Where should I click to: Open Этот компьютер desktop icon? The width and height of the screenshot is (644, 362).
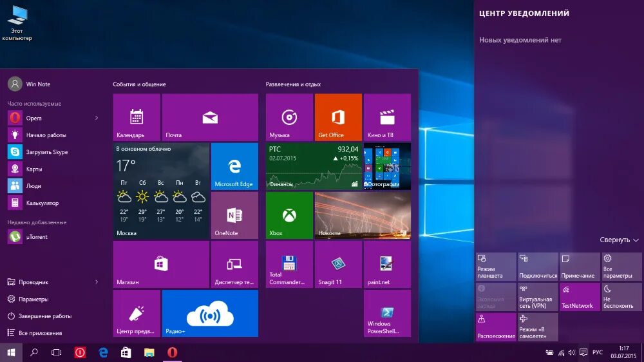click(17, 23)
